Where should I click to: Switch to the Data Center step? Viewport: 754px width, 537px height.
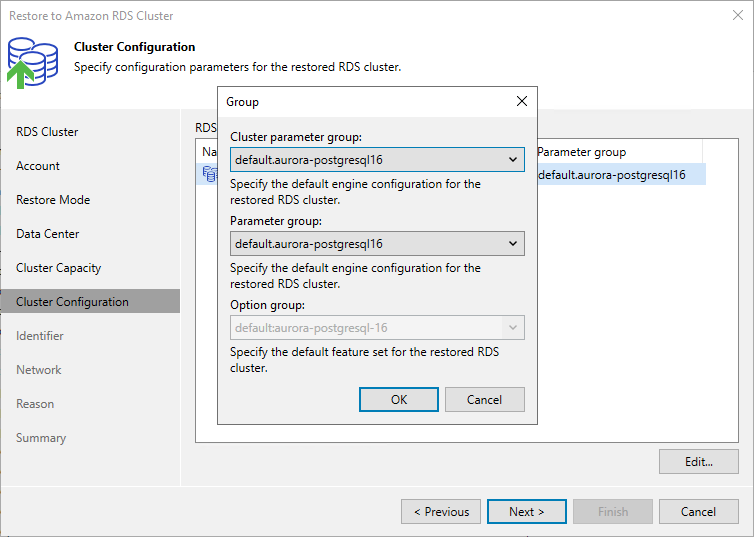[48, 234]
